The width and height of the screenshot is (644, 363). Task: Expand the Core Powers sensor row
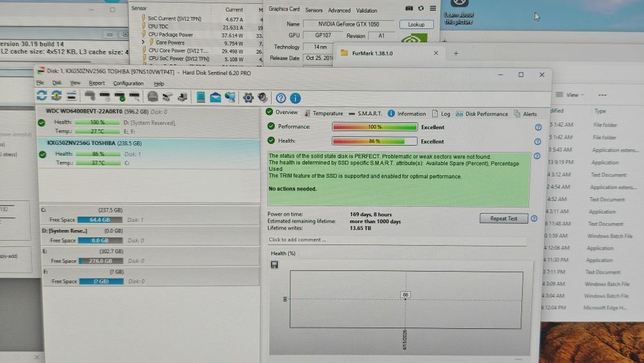click(143, 42)
